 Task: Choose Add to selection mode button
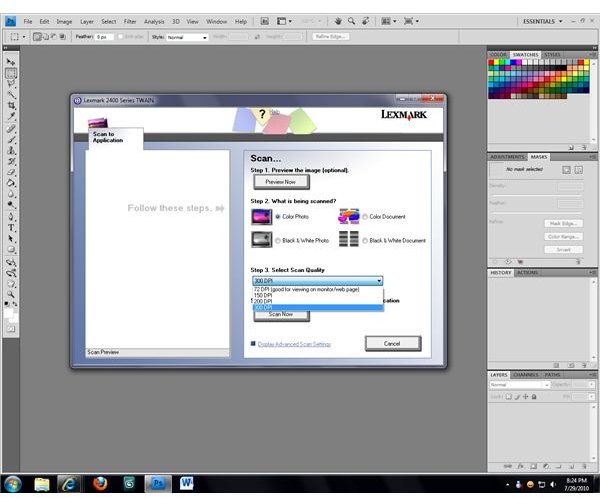pyautogui.click(x=46, y=37)
